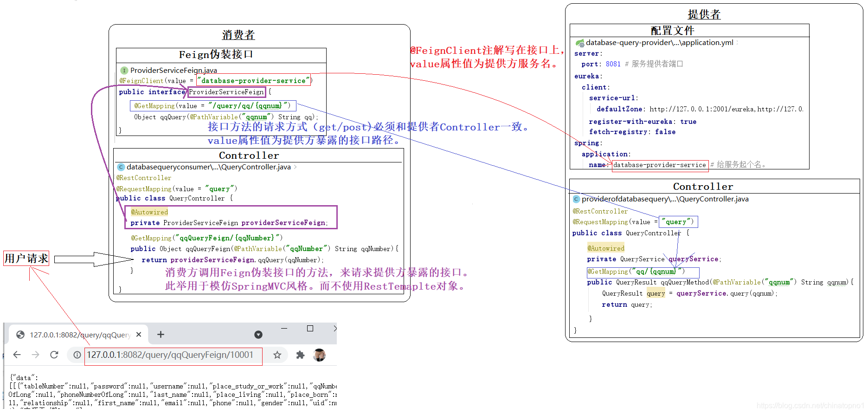Open the profile avatar in browser toolbar
This screenshot has height=414, width=868.
(319, 355)
